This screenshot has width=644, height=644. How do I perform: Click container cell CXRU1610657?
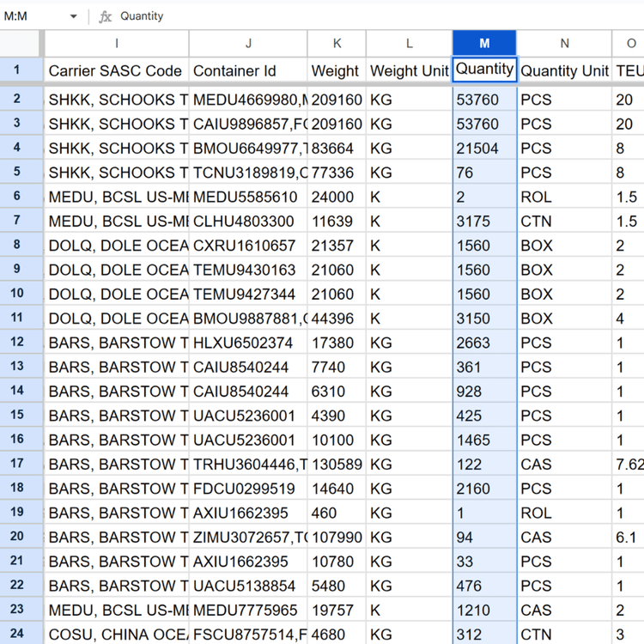pyautogui.click(x=248, y=245)
